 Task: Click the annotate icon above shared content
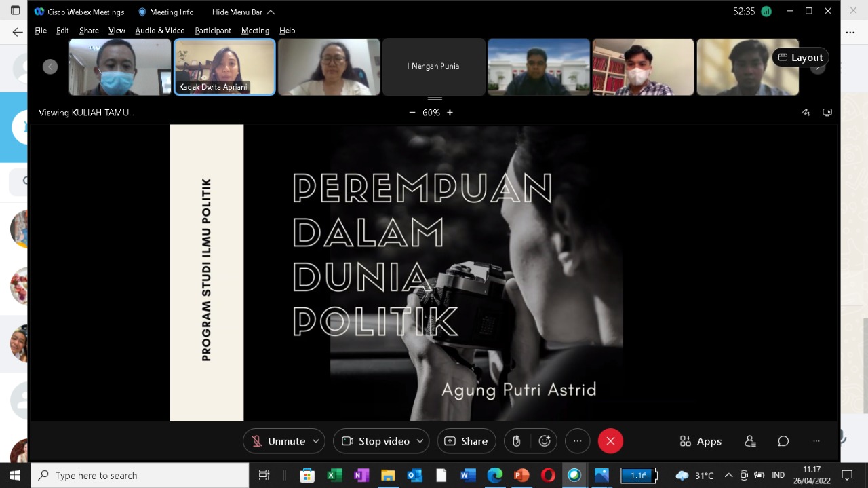(806, 113)
